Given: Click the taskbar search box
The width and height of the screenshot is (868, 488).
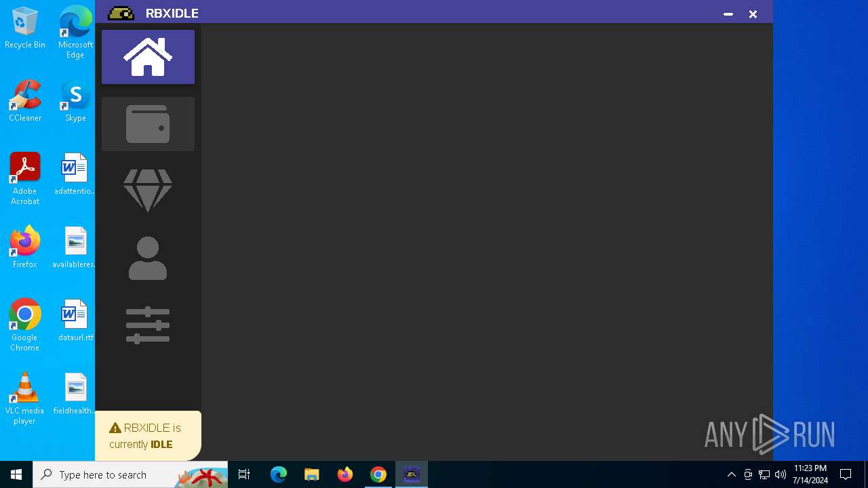Looking at the screenshot, I should (130, 474).
